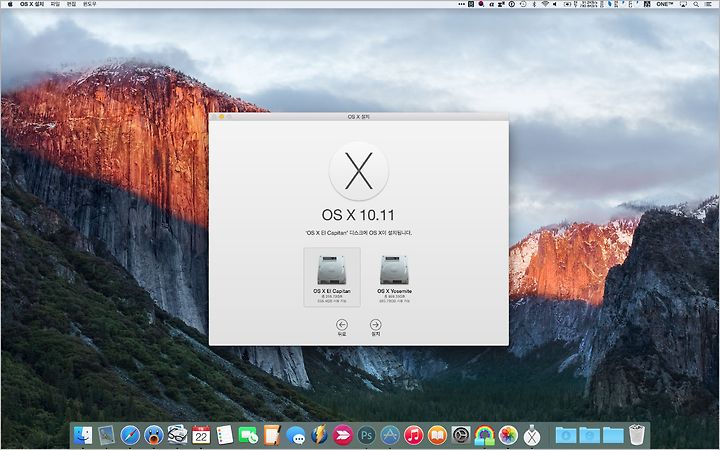The width and height of the screenshot is (720, 450).
Task: Open the rainbow app icon in Dock
Action: (485, 435)
